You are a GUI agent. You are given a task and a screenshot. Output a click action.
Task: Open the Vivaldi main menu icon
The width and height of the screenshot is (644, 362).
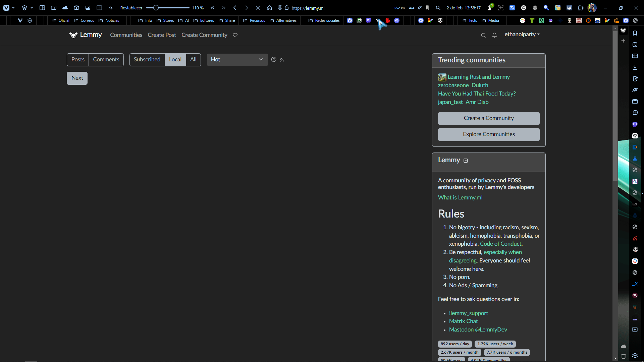[x=6, y=8]
